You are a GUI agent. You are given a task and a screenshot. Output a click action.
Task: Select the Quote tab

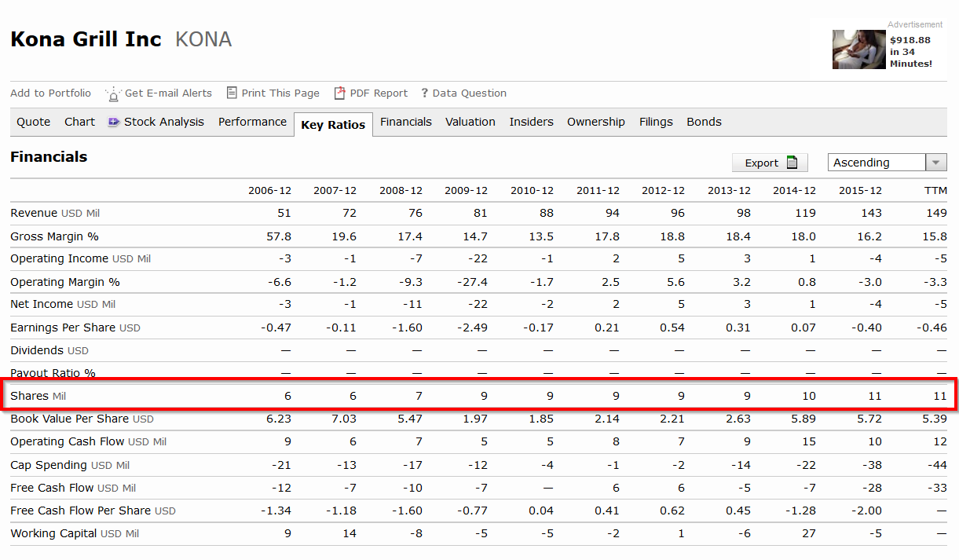(x=34, y=122)
